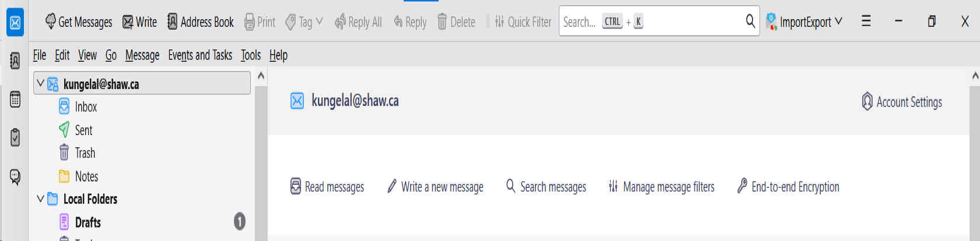Open the Thunderbird hamburger app menu

point(866,22)
